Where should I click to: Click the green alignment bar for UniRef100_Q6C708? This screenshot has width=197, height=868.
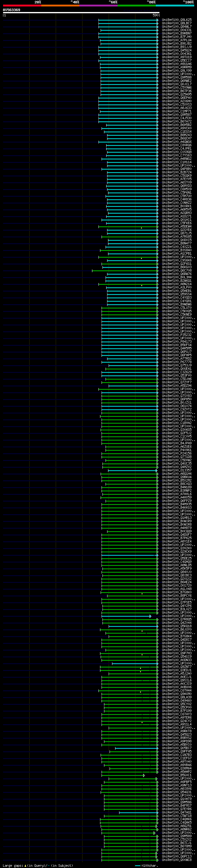click(125, 271)
